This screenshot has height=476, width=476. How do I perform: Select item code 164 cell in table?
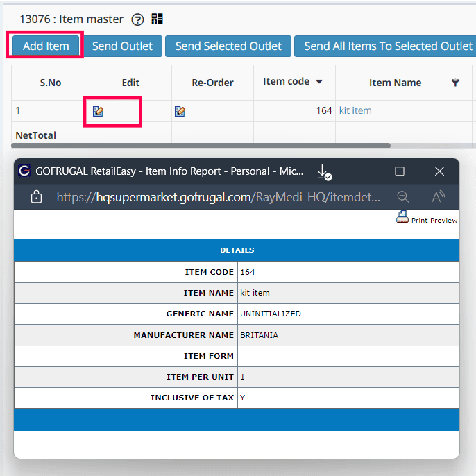pos(294,110)
